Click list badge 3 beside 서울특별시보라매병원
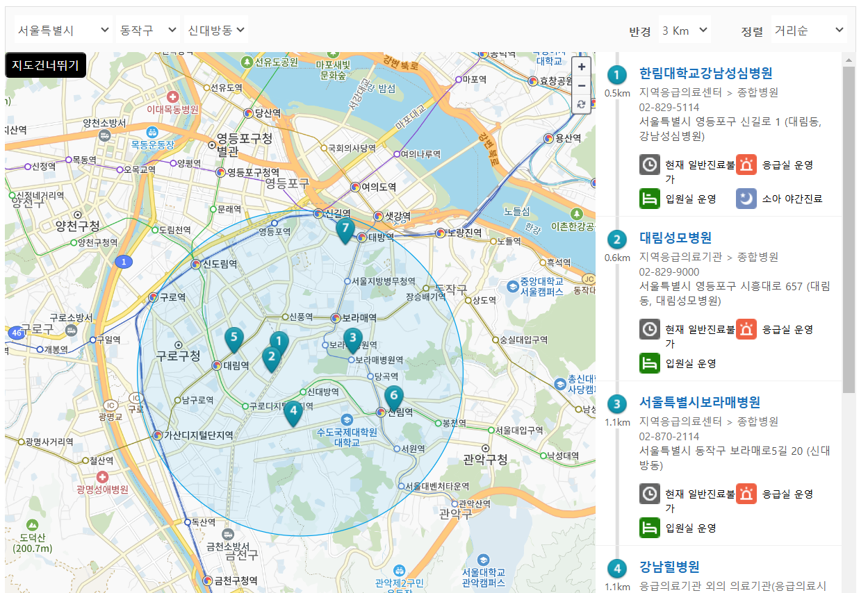This screenshot has height=593, width=868. (616, 404)
